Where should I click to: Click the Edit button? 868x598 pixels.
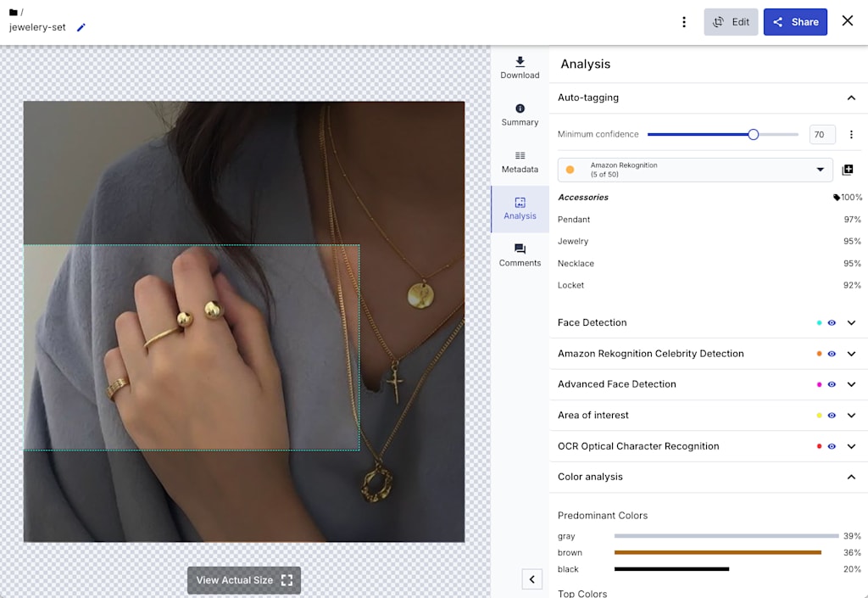(x=731, y=21)
